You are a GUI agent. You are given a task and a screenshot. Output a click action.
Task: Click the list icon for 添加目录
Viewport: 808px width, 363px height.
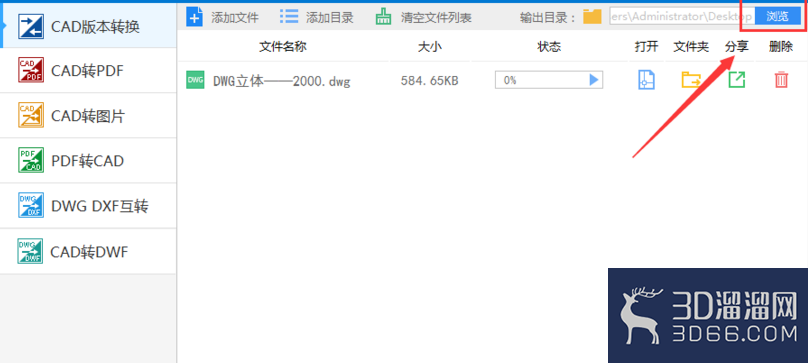coord(289,16)
